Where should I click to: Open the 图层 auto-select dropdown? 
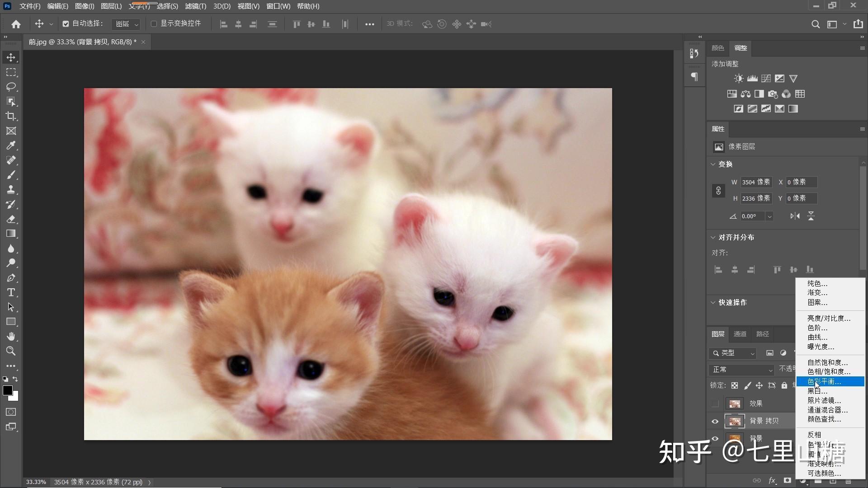tap(126, 24)
